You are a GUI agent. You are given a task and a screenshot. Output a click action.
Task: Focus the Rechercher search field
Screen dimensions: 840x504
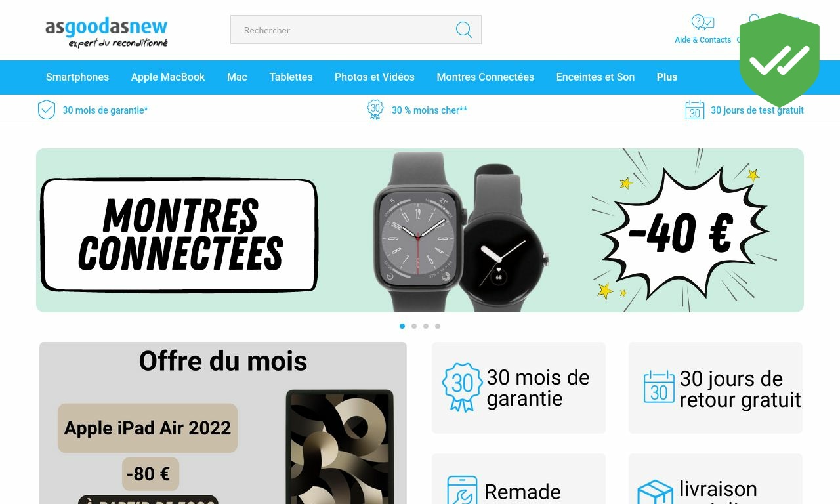click(356, 30)
